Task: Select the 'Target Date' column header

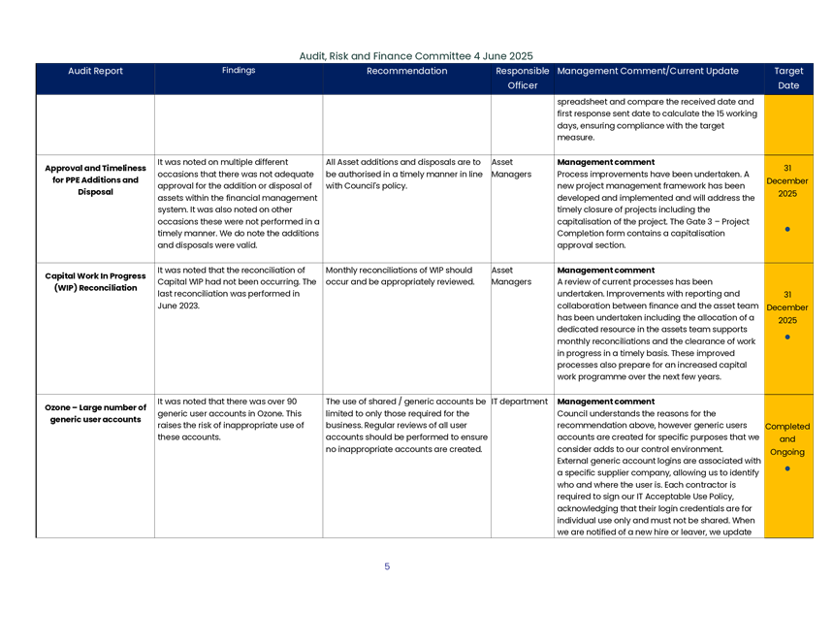Action: click(x=788, y=79)
